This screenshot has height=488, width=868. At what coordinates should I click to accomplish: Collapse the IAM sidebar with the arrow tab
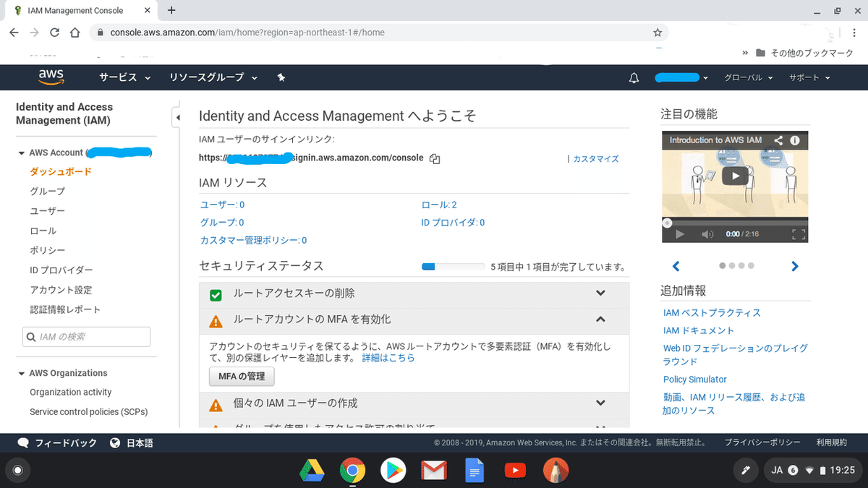point(176,117)
